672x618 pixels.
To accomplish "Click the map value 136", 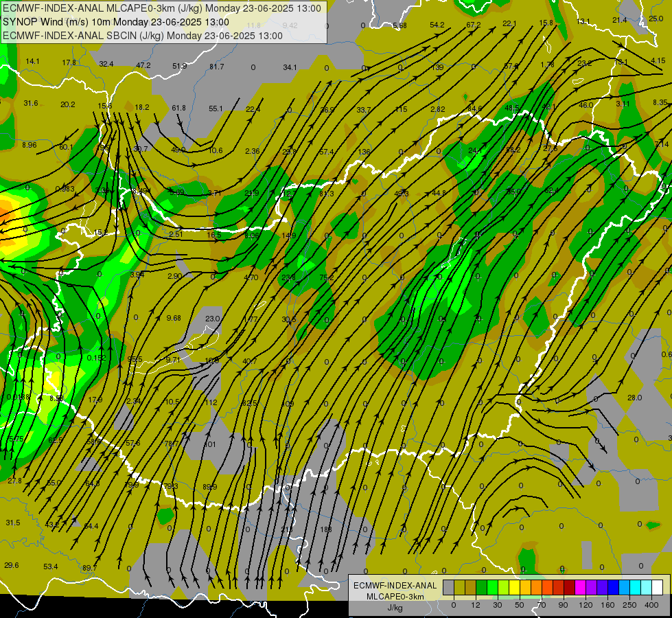I will pos(364,152).
